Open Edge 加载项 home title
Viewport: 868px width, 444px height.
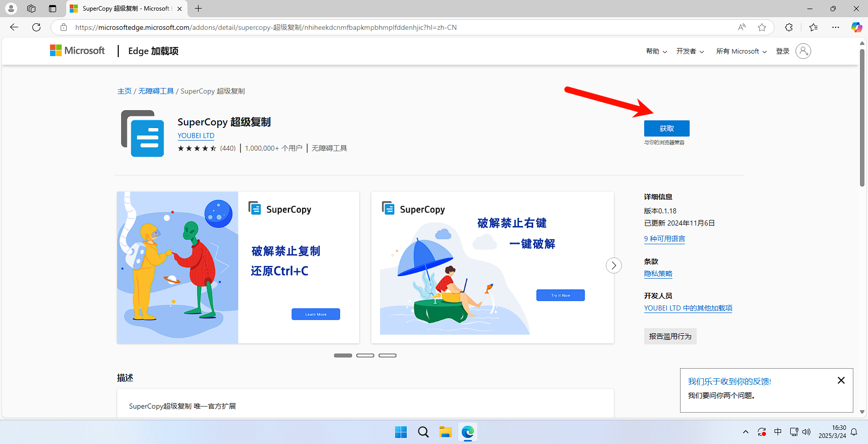tap(153, 51)
